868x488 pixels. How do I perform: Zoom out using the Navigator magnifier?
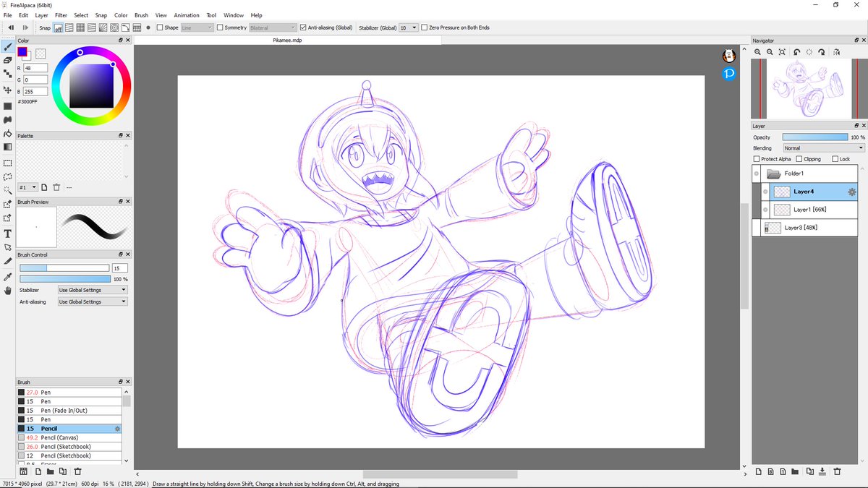(770, 52)
